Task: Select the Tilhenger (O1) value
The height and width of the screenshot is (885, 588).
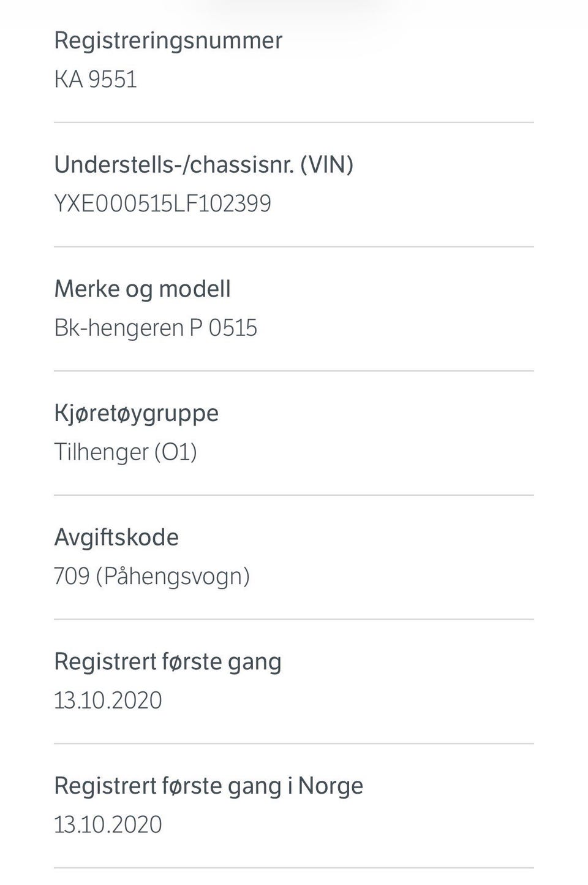Action: coord(126,452)
